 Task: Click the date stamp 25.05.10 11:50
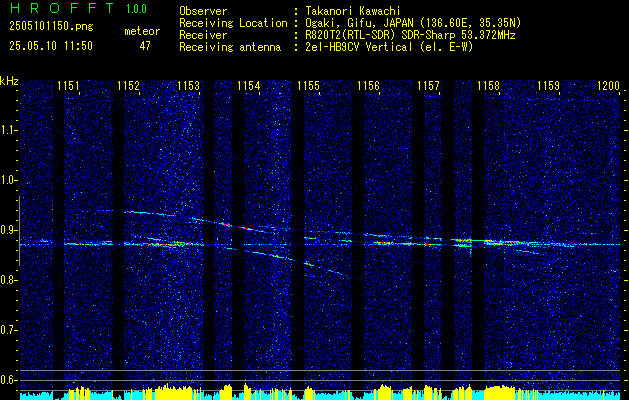(x=51, y=46)
